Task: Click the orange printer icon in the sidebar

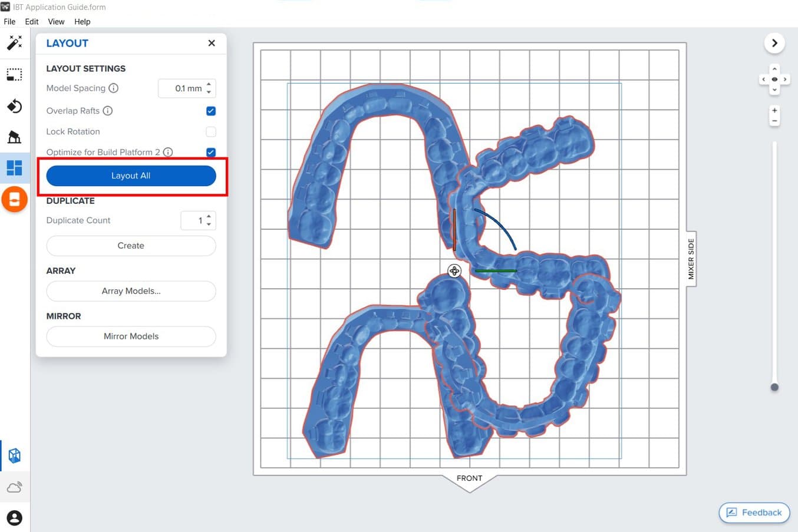Action: point(14,199)
